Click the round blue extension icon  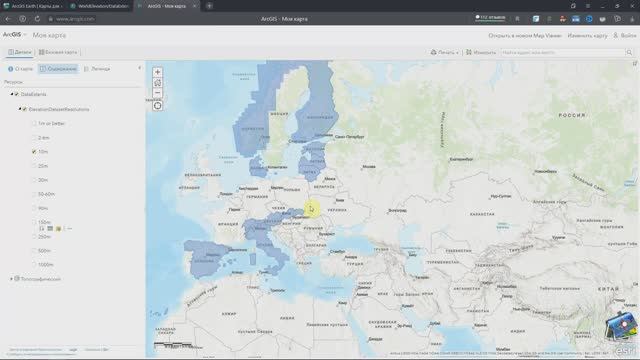[x=589, y=19]
